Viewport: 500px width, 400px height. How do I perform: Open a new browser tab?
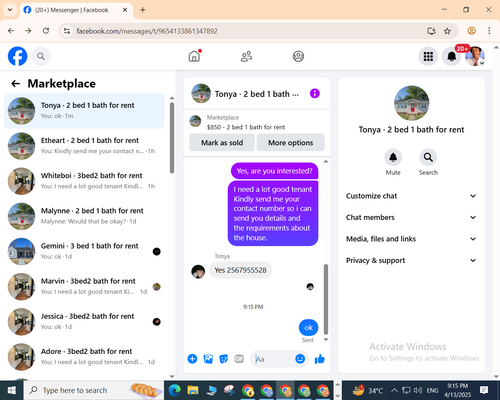[x=143, y=10]
